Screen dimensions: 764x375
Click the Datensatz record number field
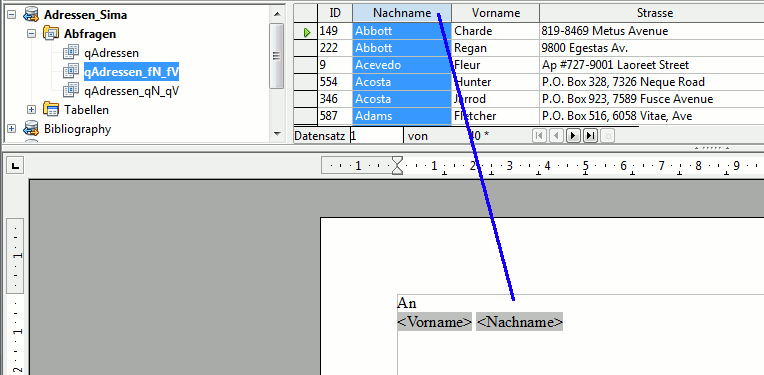tap(377, 135)
